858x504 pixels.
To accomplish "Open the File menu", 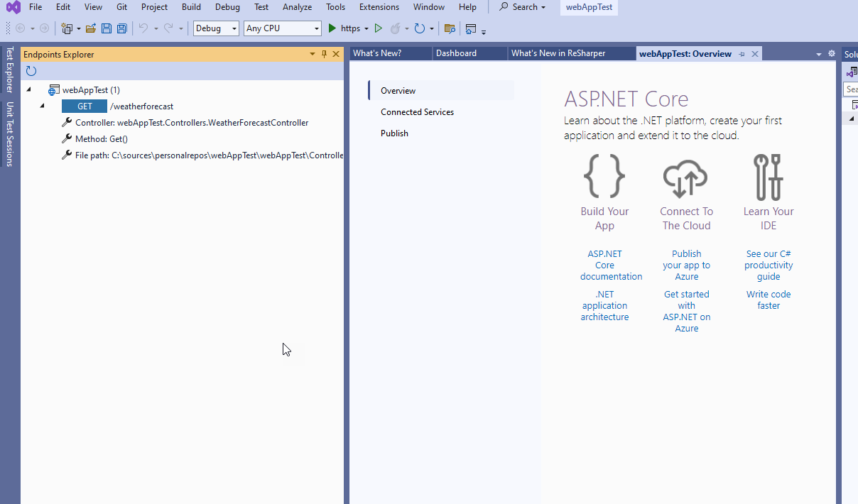I will tap(36, 7).
